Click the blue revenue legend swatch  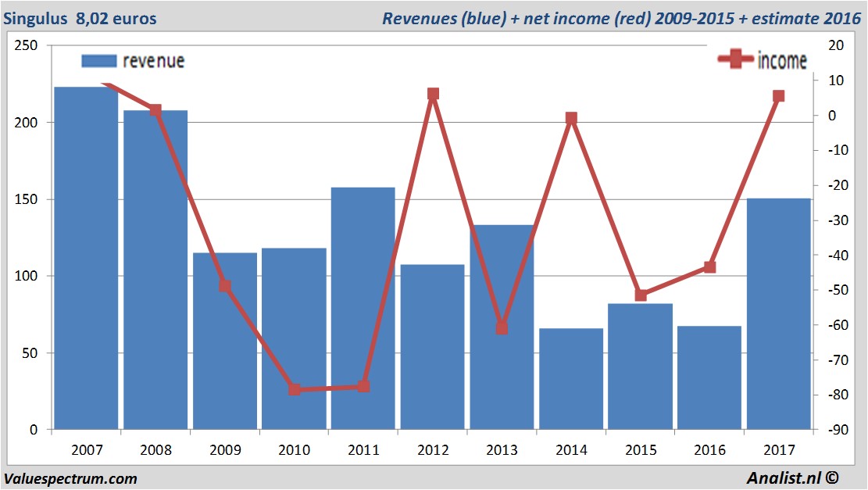99,61
